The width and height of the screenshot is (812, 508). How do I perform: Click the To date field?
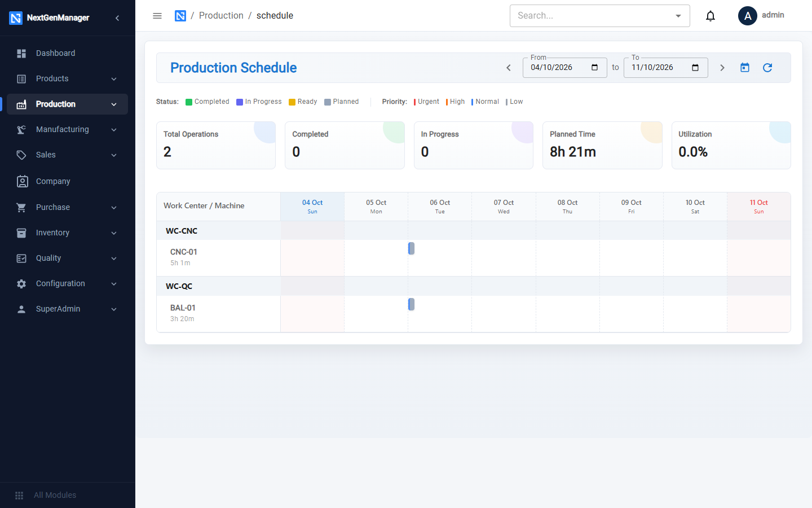666,68
